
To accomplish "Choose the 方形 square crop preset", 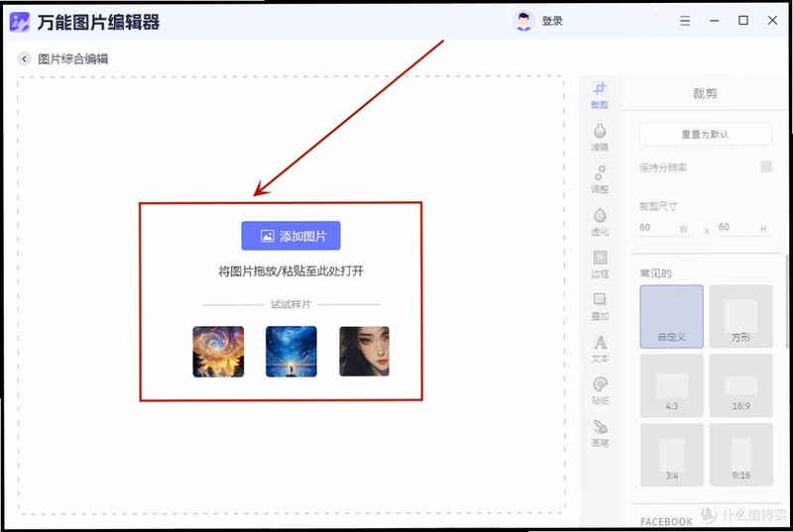I will [740, 316].
